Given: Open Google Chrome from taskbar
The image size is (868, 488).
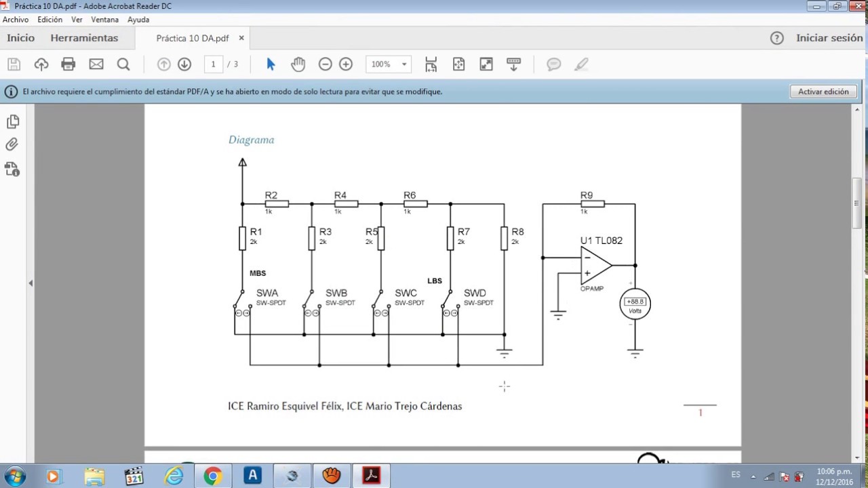Looking at the screenshot, I should [x=213, y=476].
